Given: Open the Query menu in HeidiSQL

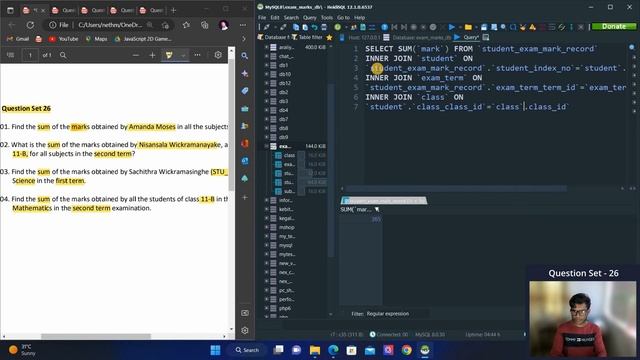Looking at the screenshot, I should click(309, 18).
